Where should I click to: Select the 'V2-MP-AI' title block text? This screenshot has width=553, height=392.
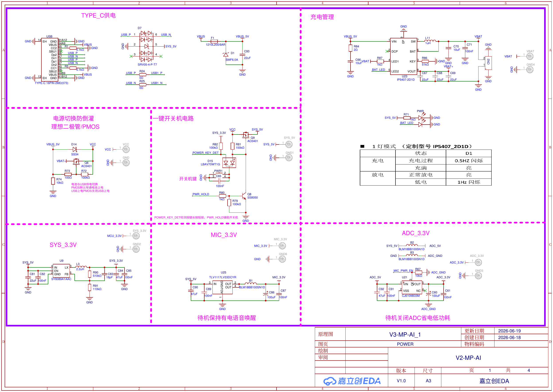468,358
